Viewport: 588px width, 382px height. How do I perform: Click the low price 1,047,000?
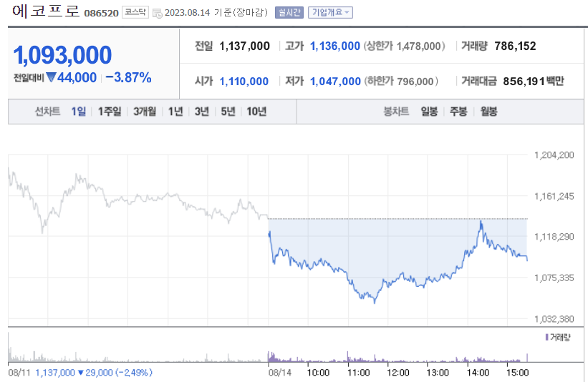click(x=335, y=82)
